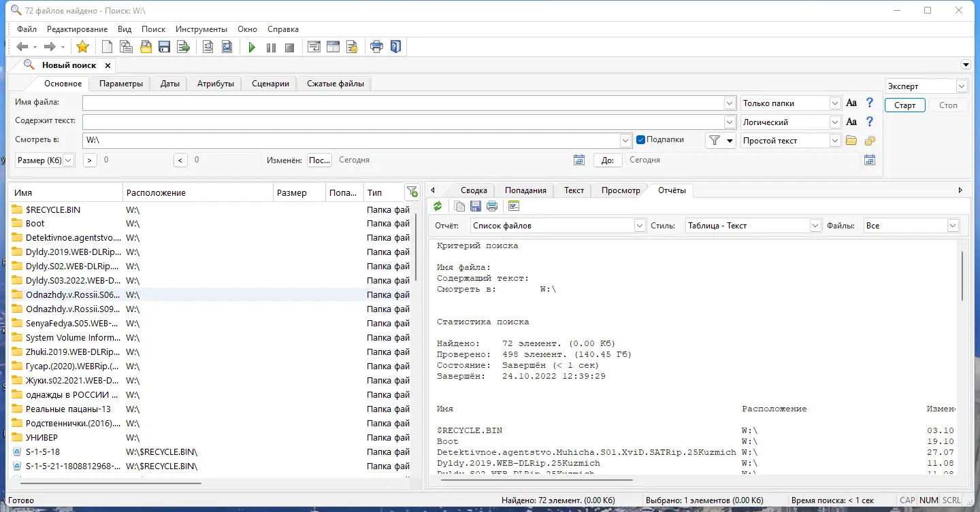Open the Инструменты menu
This screenshot has width=980, height=512.
(x=201, y=29)
